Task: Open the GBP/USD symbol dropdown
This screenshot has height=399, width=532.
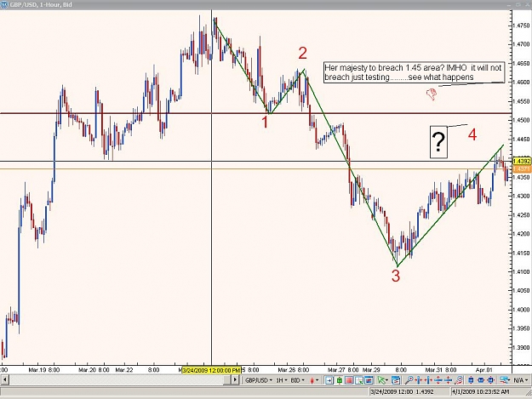Action: point(259,380)
